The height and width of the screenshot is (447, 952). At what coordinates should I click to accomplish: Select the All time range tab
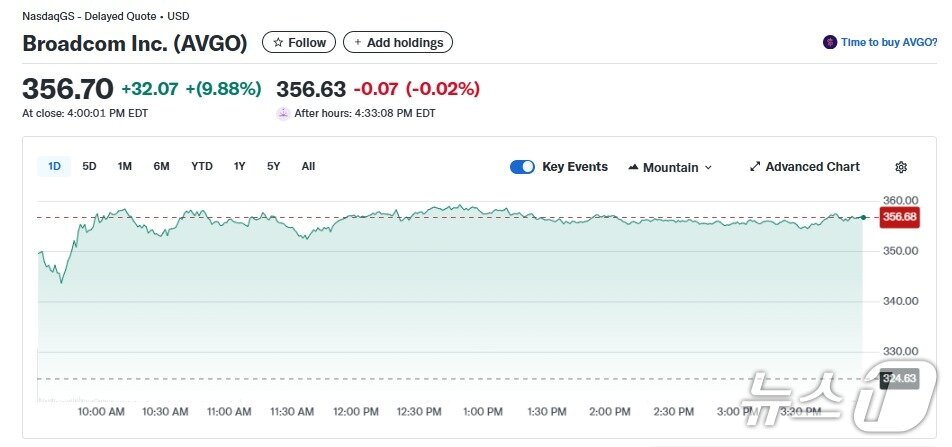tap(308, 167)
